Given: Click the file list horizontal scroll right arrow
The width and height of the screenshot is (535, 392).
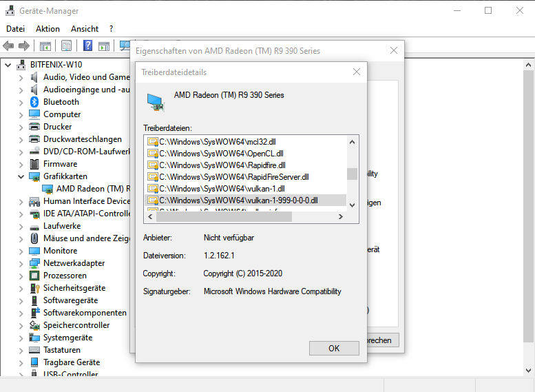Looking at the screenshot, I should 340,216.
